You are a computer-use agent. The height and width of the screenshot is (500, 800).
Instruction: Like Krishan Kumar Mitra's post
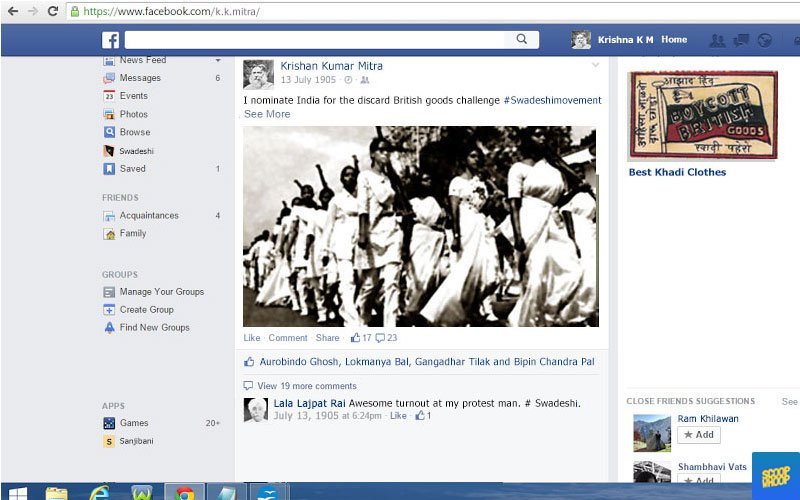tap(252, 338)
